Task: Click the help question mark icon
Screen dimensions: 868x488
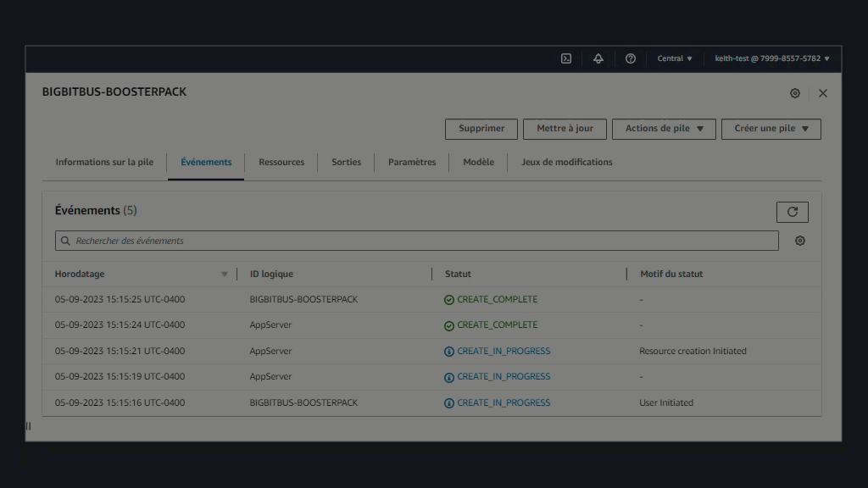Action: (x=631, y=58)
